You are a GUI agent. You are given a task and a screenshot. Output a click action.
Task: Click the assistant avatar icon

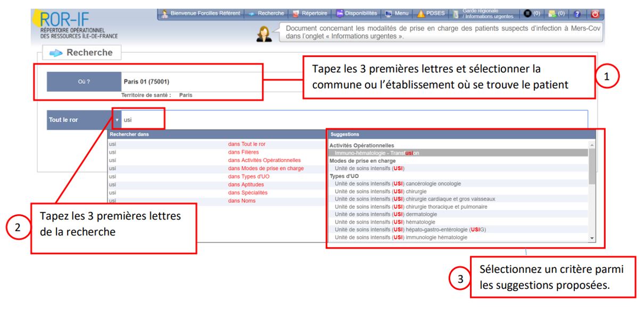click(263, 32)
